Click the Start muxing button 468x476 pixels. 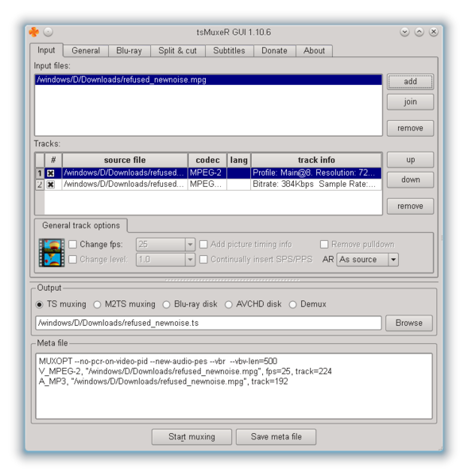click(x=191, y=437)
